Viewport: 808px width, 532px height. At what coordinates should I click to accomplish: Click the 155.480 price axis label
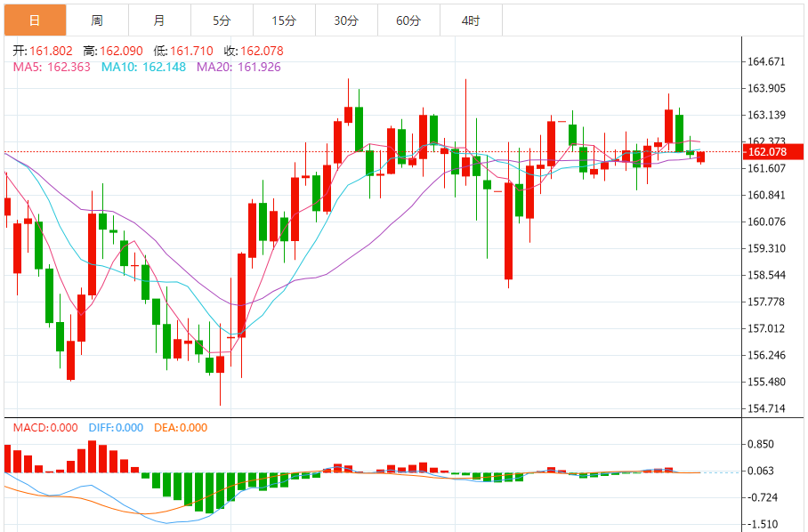point(766,383)
